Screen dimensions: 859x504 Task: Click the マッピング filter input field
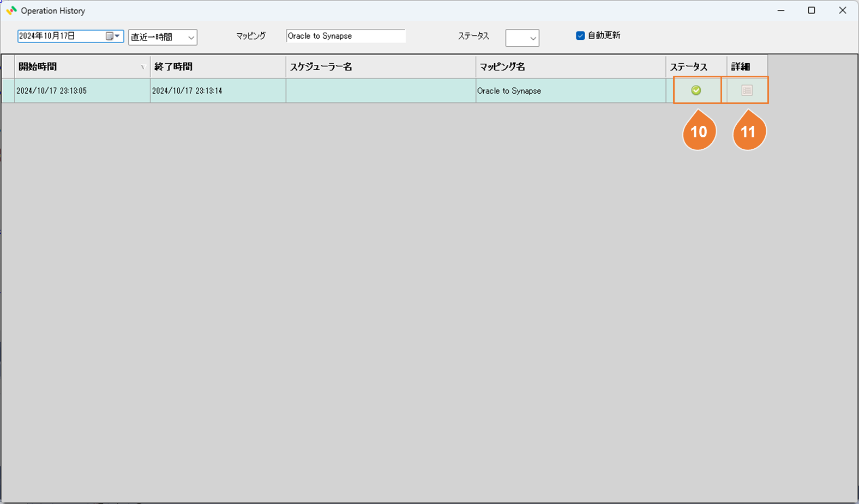(x=346, y=36)
